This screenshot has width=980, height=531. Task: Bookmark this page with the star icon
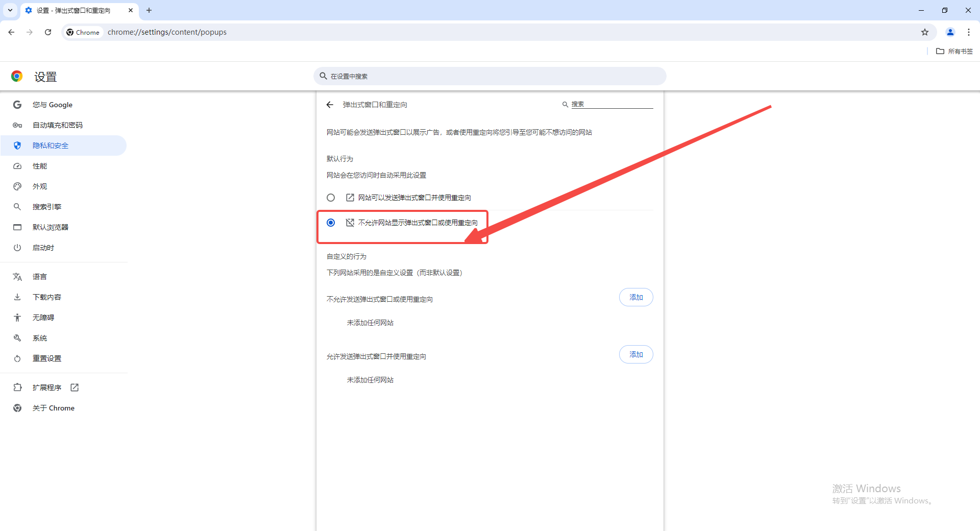[925, 32]
